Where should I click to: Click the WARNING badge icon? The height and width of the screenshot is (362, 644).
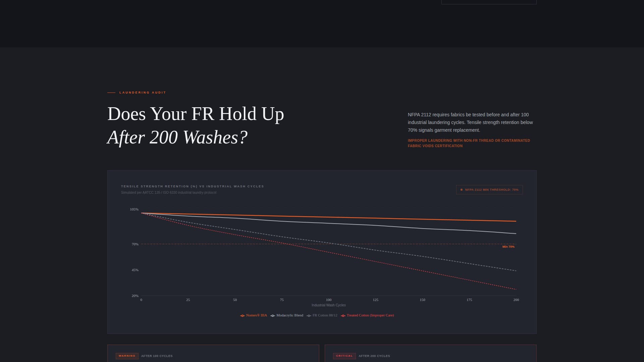pos(127,356)
